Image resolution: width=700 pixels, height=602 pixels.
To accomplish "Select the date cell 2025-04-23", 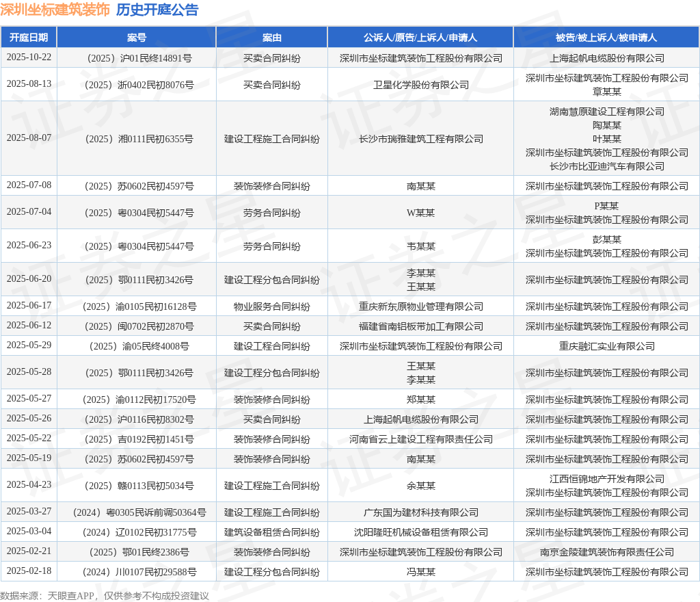I will click(x=29, y=485).
